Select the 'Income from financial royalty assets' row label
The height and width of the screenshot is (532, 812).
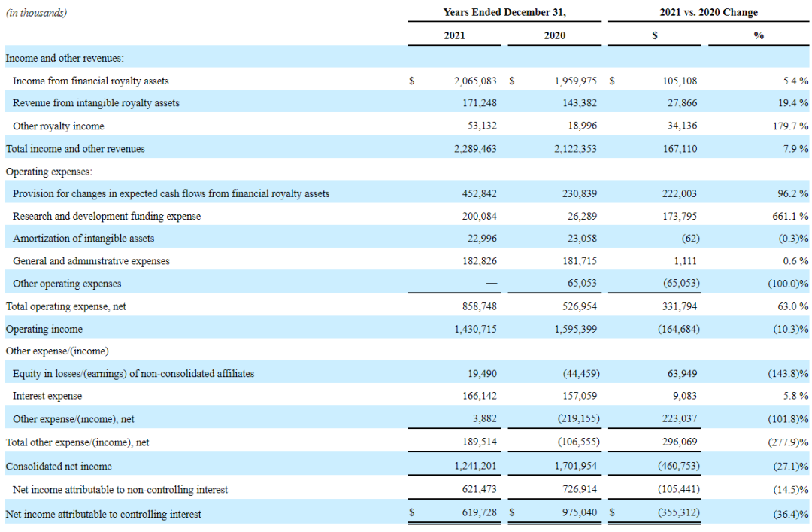pos(91,81)
